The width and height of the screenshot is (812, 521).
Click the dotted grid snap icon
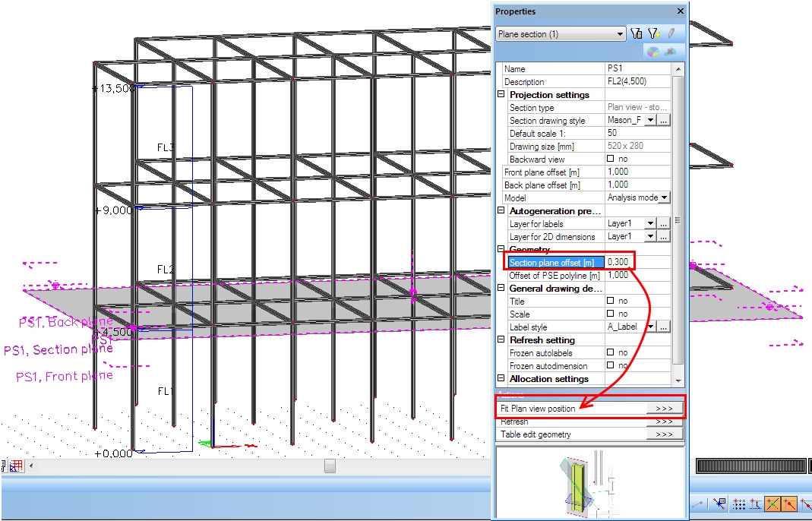click(738, 504)
